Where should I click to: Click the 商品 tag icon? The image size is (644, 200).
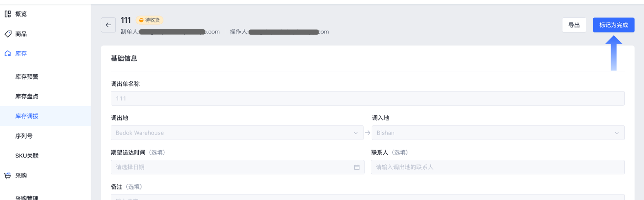pyautogui.click(x=8, y=34)
